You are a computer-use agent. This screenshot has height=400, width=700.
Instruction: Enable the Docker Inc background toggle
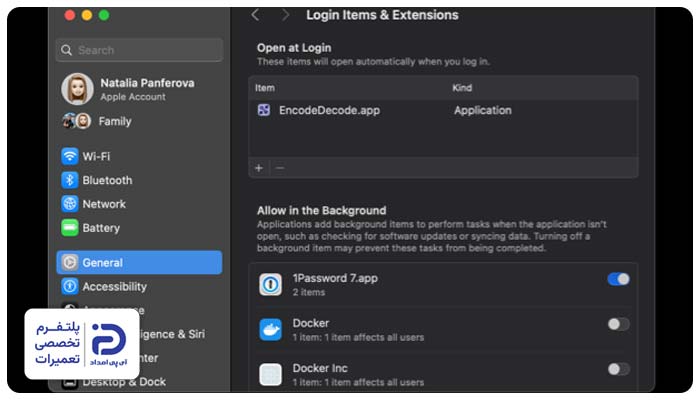pyautogui.click(x=618, y=369)
